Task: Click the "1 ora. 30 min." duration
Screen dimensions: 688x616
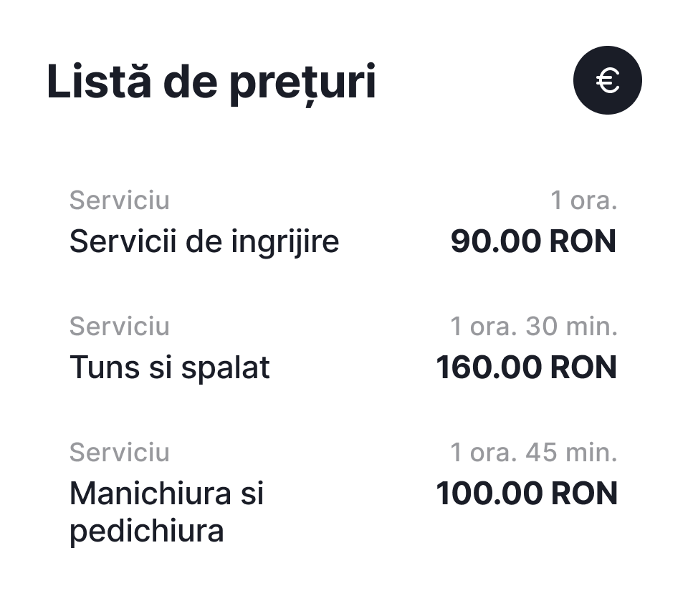Action: [533, 327]
